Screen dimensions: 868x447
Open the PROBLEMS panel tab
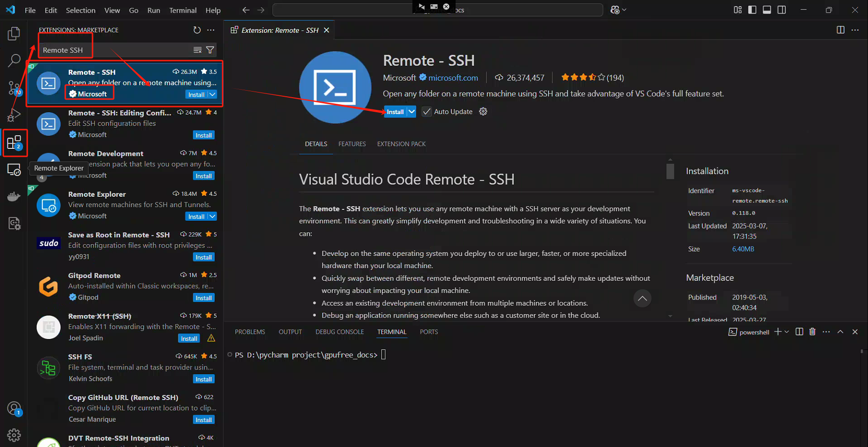tap(250, 331)
